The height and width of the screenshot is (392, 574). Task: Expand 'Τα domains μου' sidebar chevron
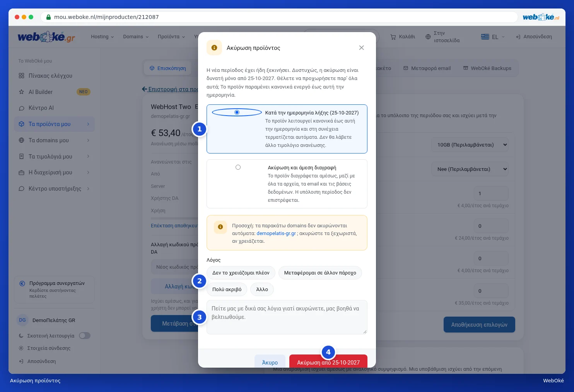[88, 140]
